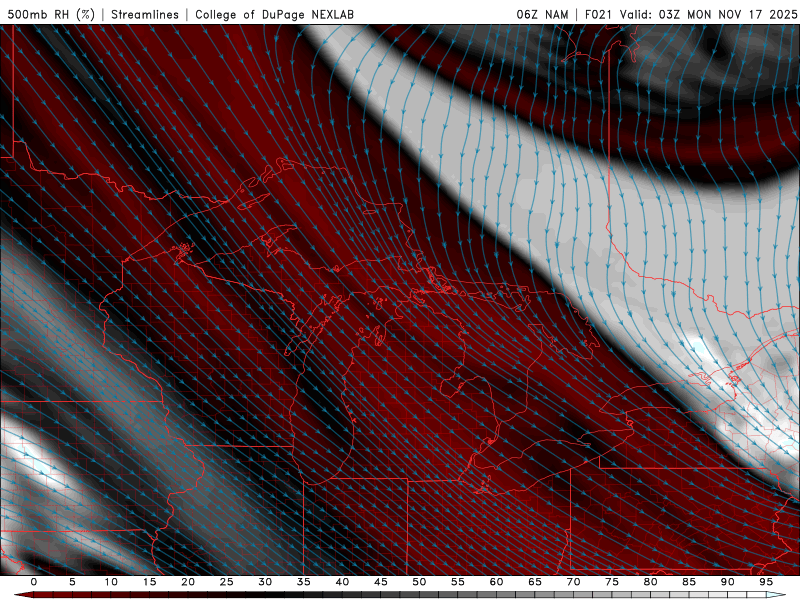Click the "65" label on the color scale
800x600 pixels.
[535, 582]
